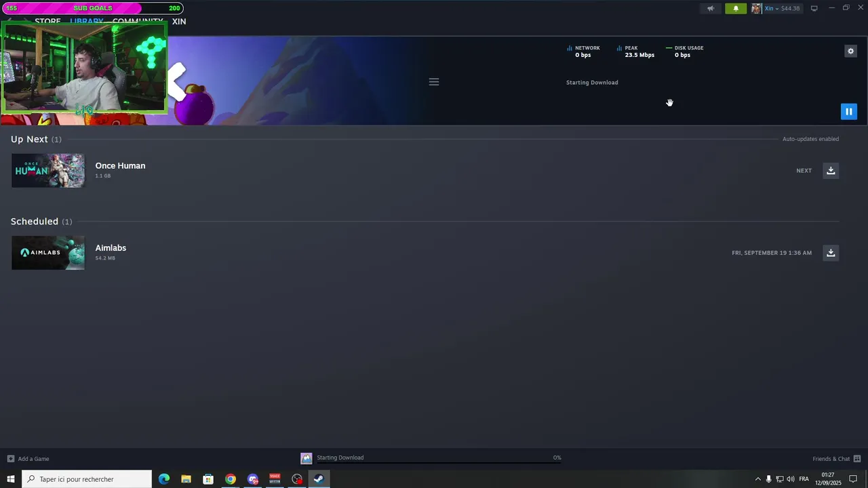Open the taskbar clock and date
The image size is (868, 488).
[828, 479]
